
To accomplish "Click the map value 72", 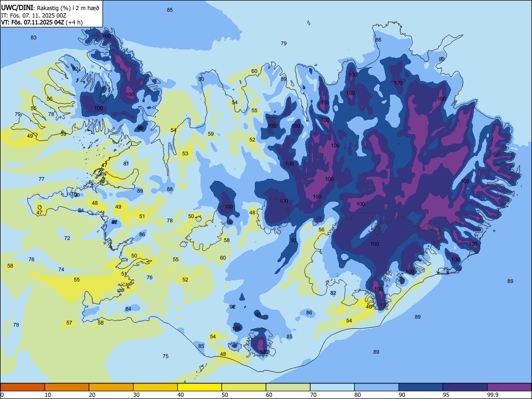I will click(x=67, y=238).
